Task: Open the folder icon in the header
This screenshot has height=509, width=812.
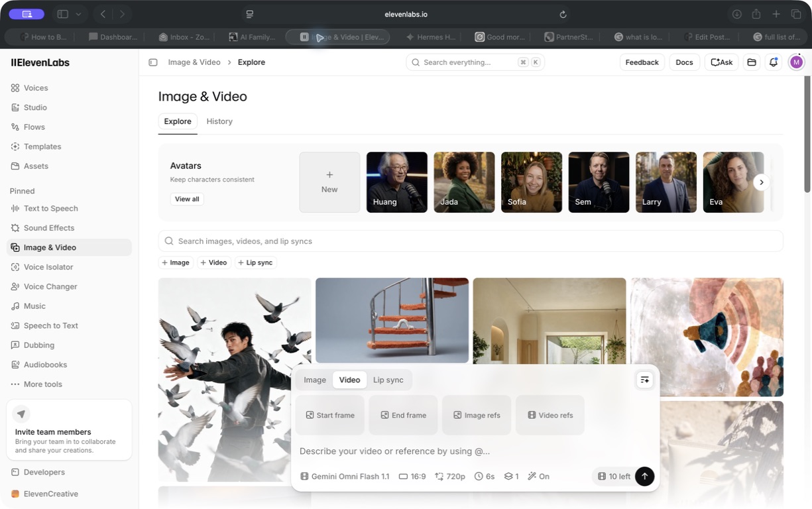Action: tap(752, 62)
